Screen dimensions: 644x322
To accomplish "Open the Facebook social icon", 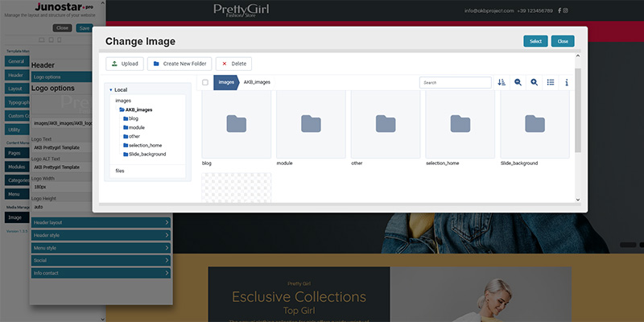I will point(560,10).
